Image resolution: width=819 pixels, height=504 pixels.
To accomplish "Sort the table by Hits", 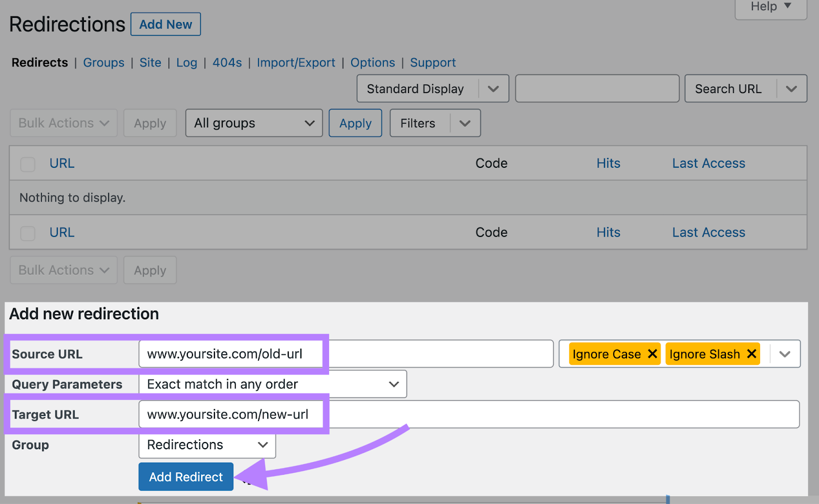I will click(608, 163).
